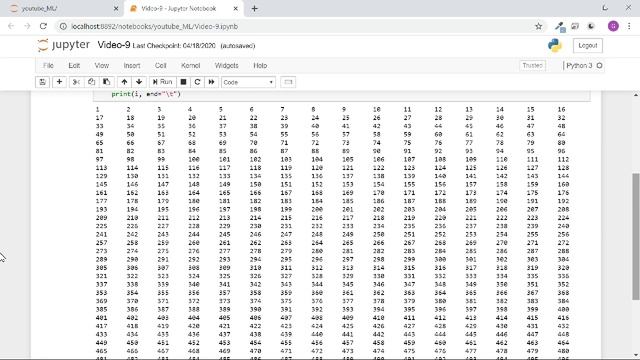
Task: Cut selected cells with the scissors icon
Action: tap(76, 82)
